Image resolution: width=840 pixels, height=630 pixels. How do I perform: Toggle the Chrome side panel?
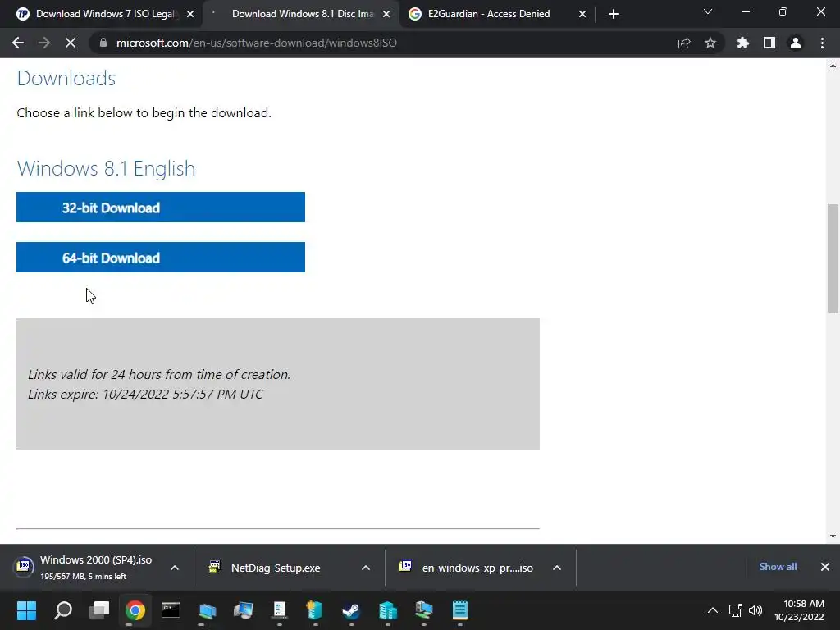point(769,43)
